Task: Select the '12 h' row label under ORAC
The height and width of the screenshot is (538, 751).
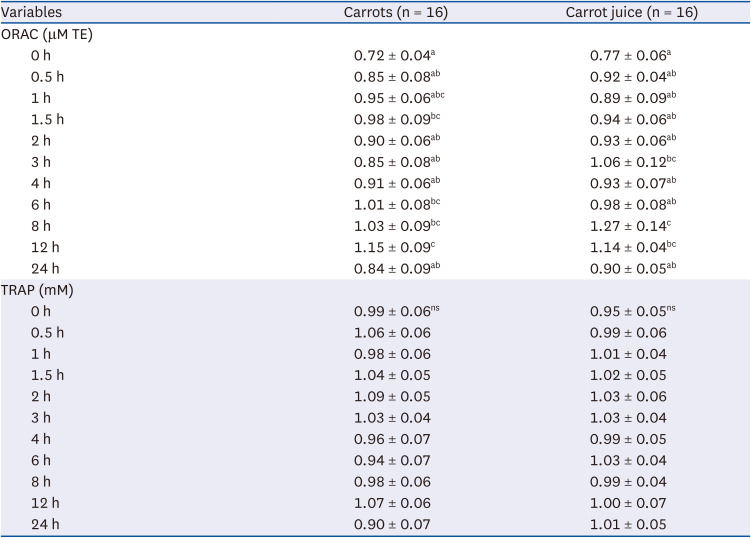Action: tap(44, 247)
